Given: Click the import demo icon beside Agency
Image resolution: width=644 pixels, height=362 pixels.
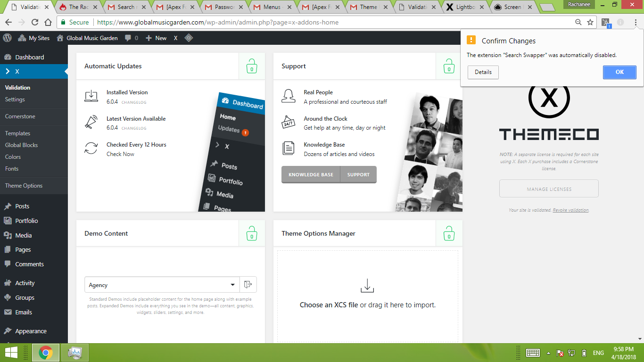Looking at the screenshot, I should 248,285.
